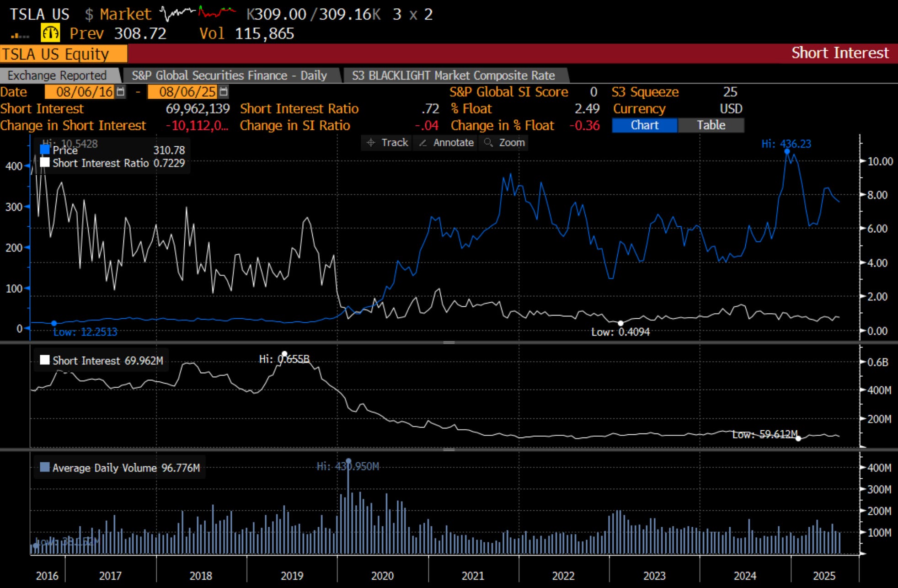Select the Exchange Reported tab

pyautogui.click(x=57, y=75)
